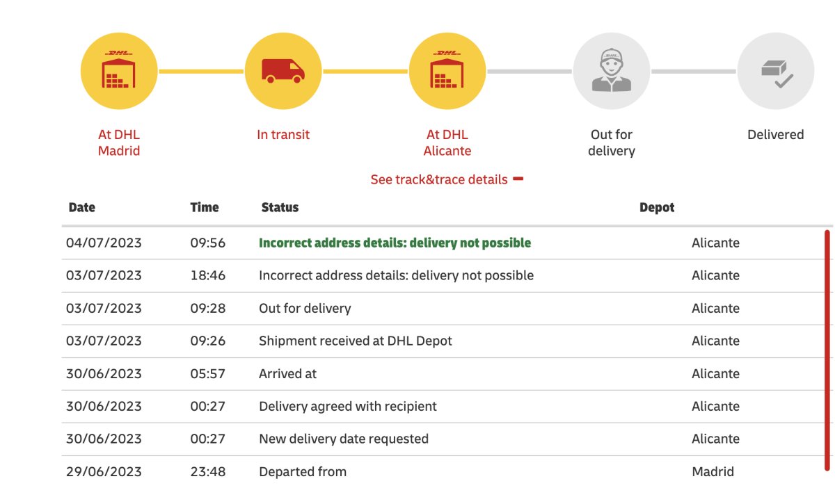Click the DHL Madrid warehouse icon
Viewport: 835px width, 504px height.
[119, 71]
